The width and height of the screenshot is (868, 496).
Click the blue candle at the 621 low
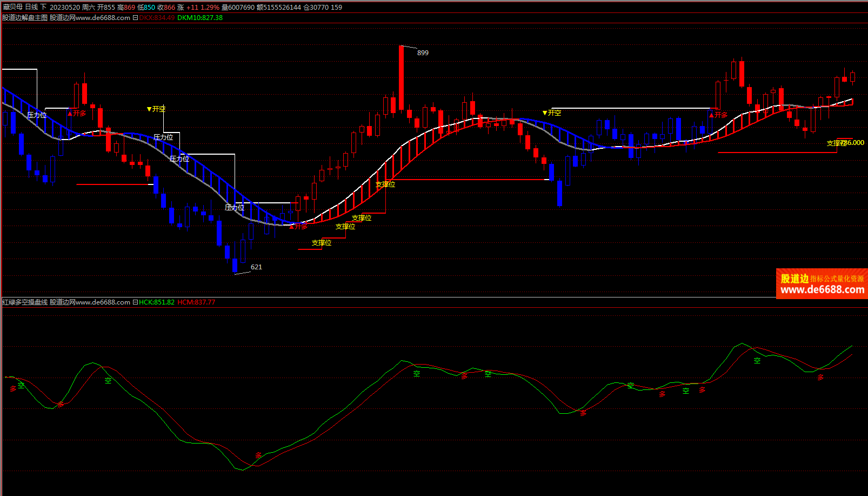coord(235,265)
